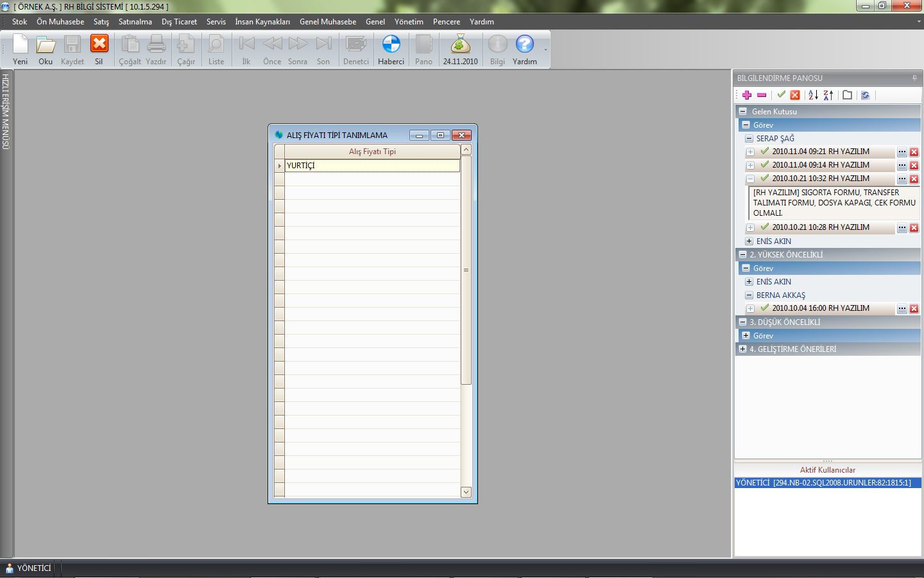The image size is (924, 578).
Task: Click the pink minus icon in Bilgilendirme Panosu
Action: [x=762, y=95]
